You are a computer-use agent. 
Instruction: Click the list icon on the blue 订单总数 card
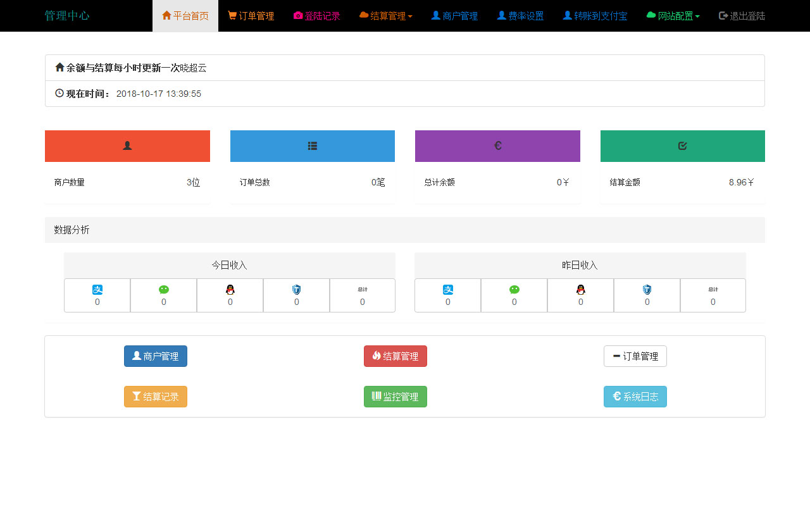[312, 145]
